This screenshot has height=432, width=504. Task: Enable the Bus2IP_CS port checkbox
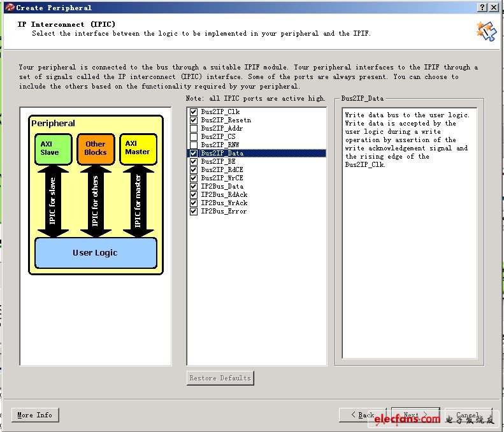coord(194,137)
